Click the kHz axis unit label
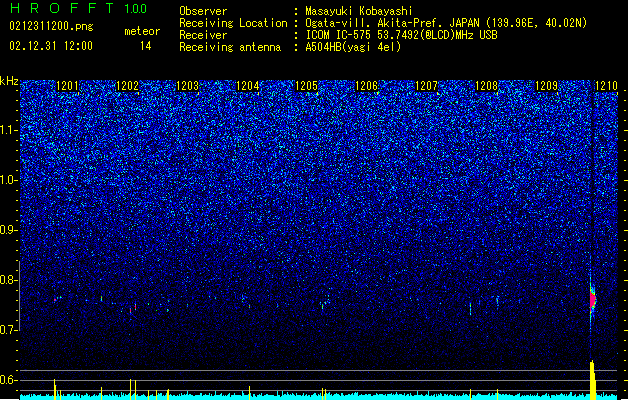The image size is (629, 400). 9,81
